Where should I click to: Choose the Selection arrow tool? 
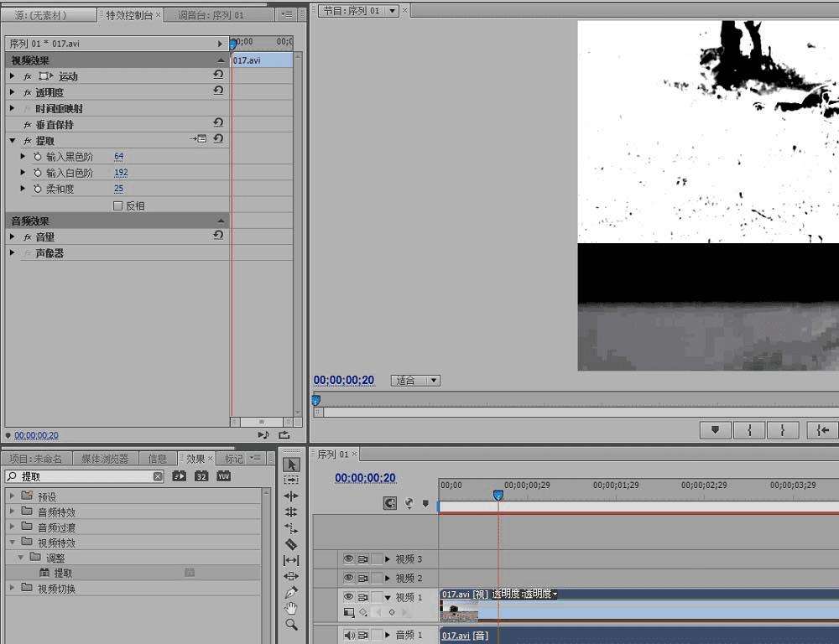pyautogui.click(x=291, y=465)
